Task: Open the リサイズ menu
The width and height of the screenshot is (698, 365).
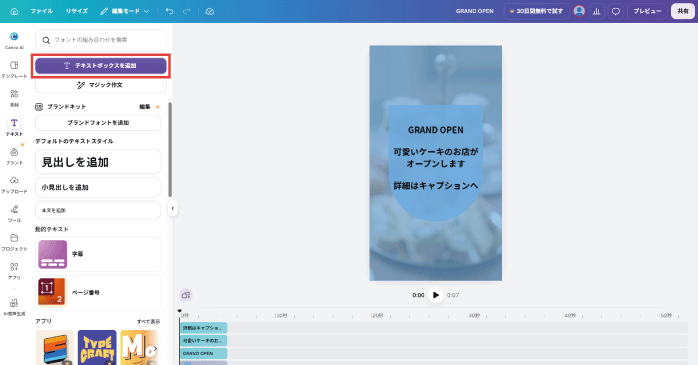Action: point(77,11)
